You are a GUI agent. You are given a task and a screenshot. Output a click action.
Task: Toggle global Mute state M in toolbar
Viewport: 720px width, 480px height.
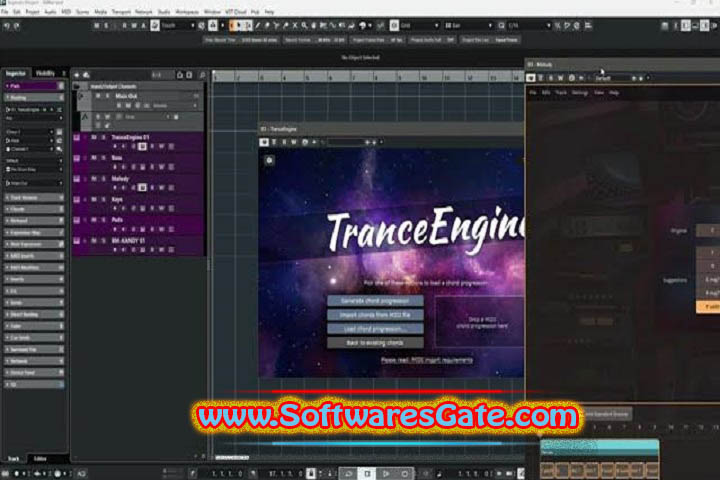point(96,26)
